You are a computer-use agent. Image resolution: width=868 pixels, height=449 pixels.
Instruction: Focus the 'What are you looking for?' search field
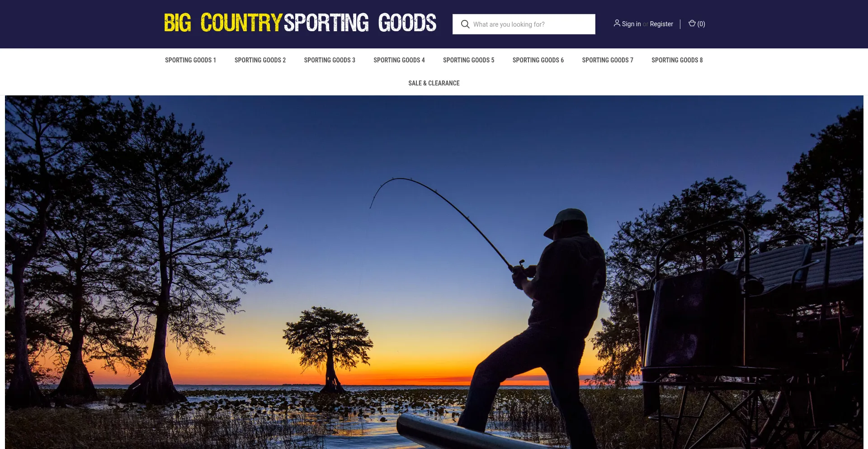(524, 24)
